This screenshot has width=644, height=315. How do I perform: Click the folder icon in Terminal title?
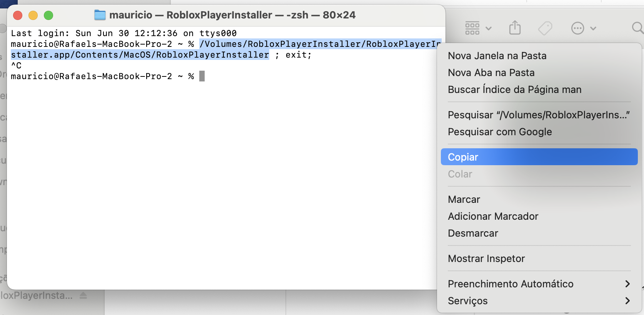100,15
